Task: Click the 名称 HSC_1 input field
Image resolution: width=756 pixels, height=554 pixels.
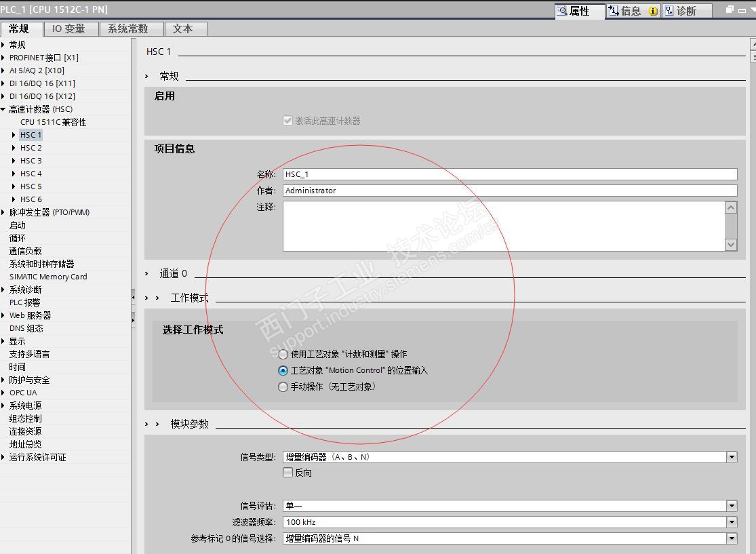Action: tap(510, 174)
